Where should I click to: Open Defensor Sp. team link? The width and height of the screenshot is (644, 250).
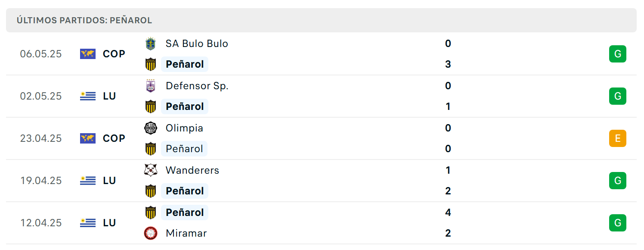coord(197,86)
